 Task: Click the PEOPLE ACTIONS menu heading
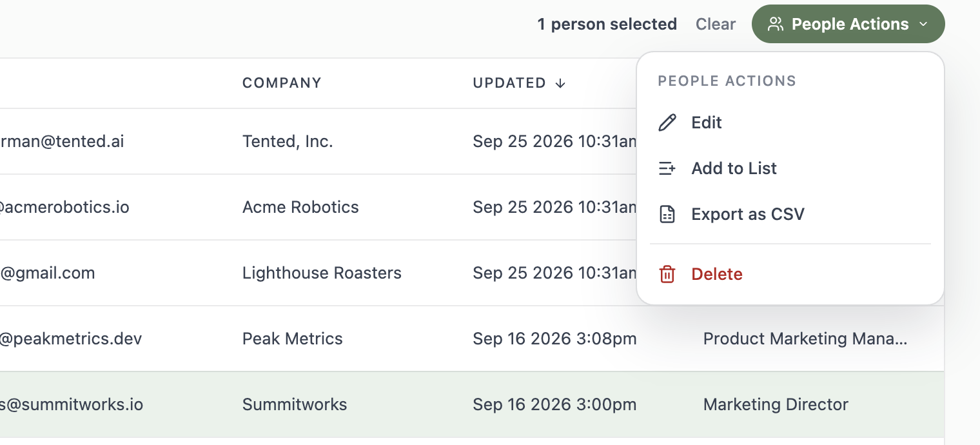(x=727, y=81)
